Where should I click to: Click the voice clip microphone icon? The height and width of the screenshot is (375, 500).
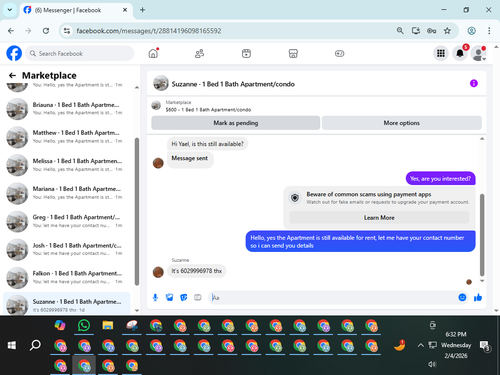coord(155,297)
